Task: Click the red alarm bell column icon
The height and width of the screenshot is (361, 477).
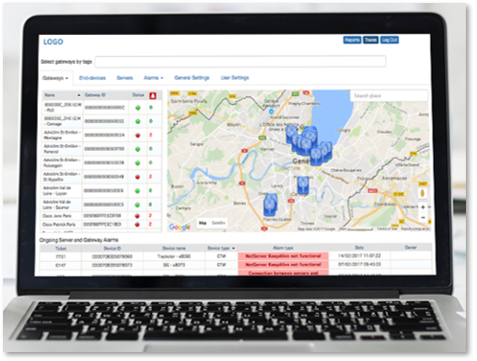Action: 153,96
